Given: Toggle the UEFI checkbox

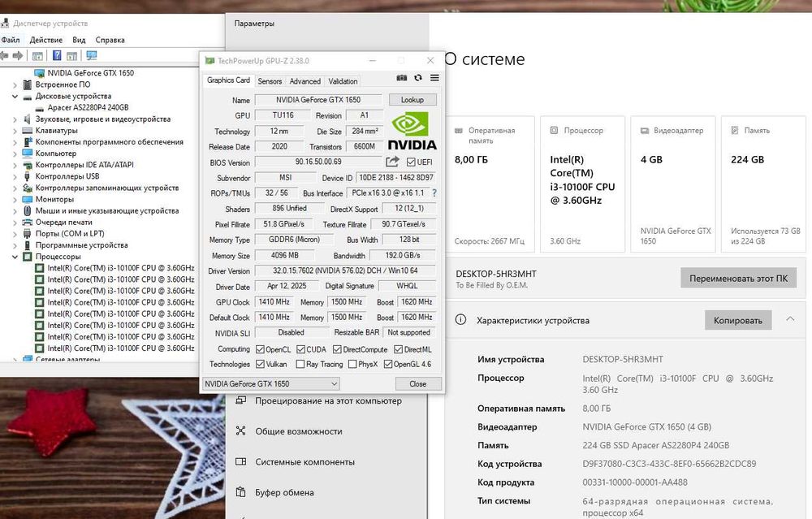Looking at the screenshot, I should (x=411, y=162).
